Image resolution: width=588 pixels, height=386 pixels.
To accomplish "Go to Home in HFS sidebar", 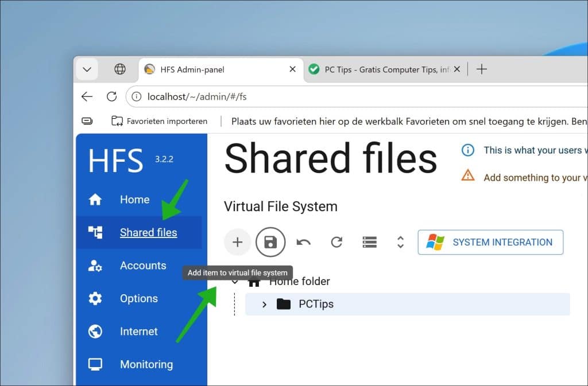I will pos(139,200).
